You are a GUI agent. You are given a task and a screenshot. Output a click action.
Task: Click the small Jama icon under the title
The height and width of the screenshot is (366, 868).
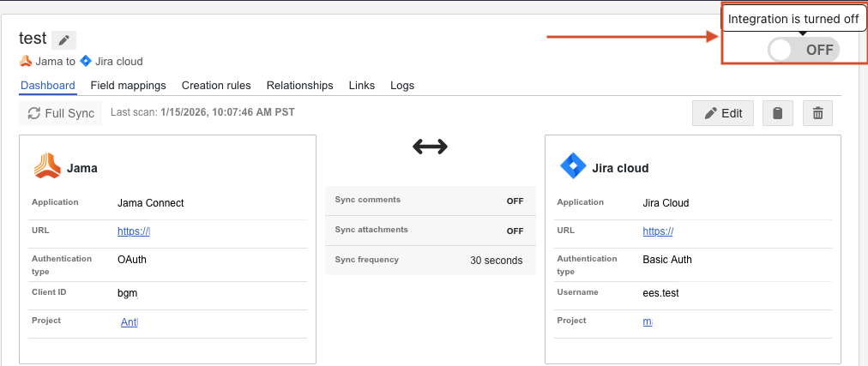click(x=26, y=61)
